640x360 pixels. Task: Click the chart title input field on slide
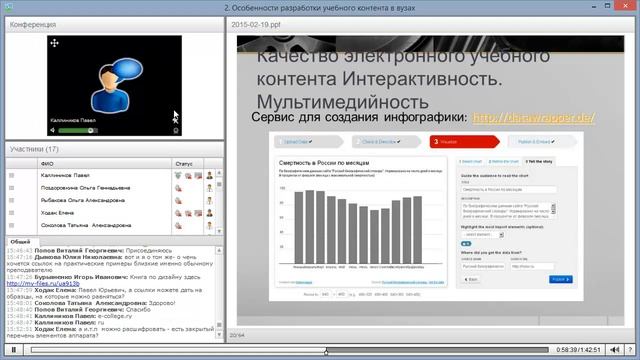(509, 189)
